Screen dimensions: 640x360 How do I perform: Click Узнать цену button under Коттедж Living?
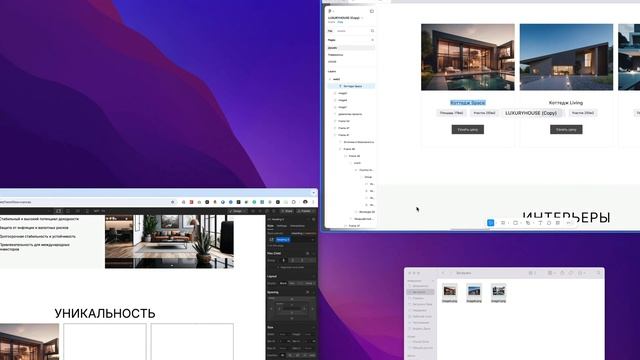pos(566,129)
